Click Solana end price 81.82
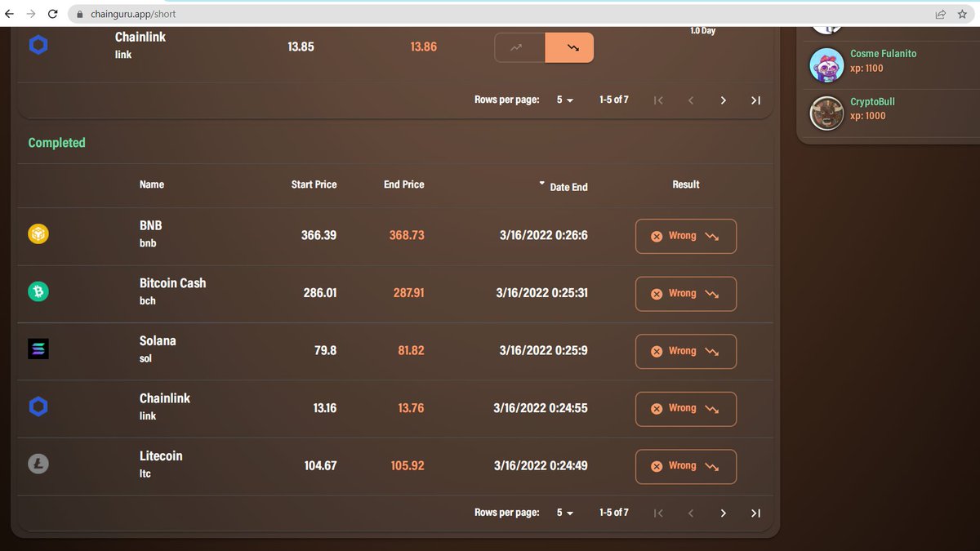Viewport: 980px width, 551px height. point(411,350)
